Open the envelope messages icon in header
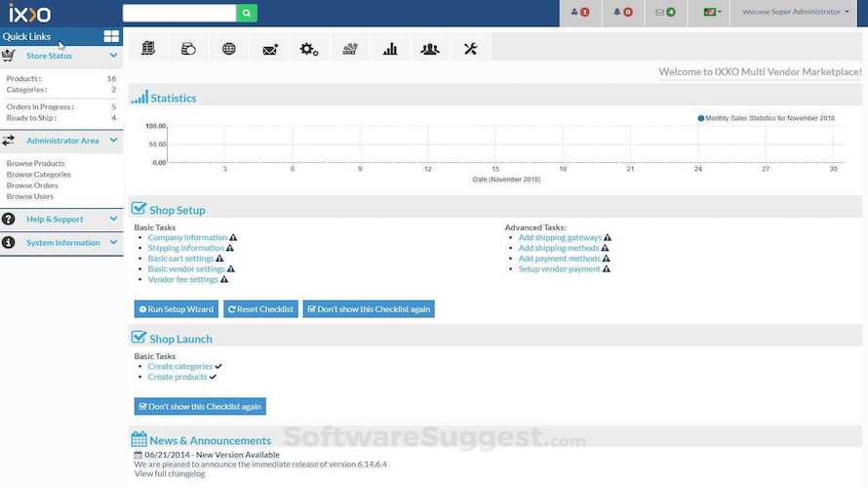The image size is (868, 488). pos(665,12)
